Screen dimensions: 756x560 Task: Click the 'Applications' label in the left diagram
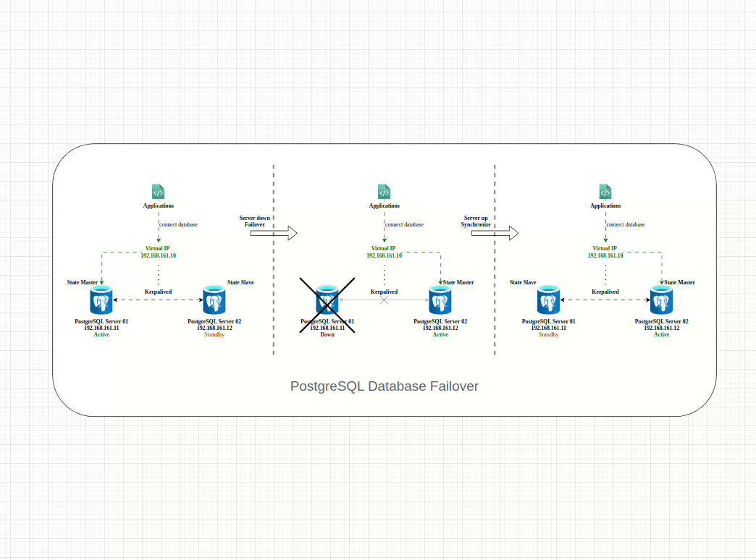[x=158, y=205]
